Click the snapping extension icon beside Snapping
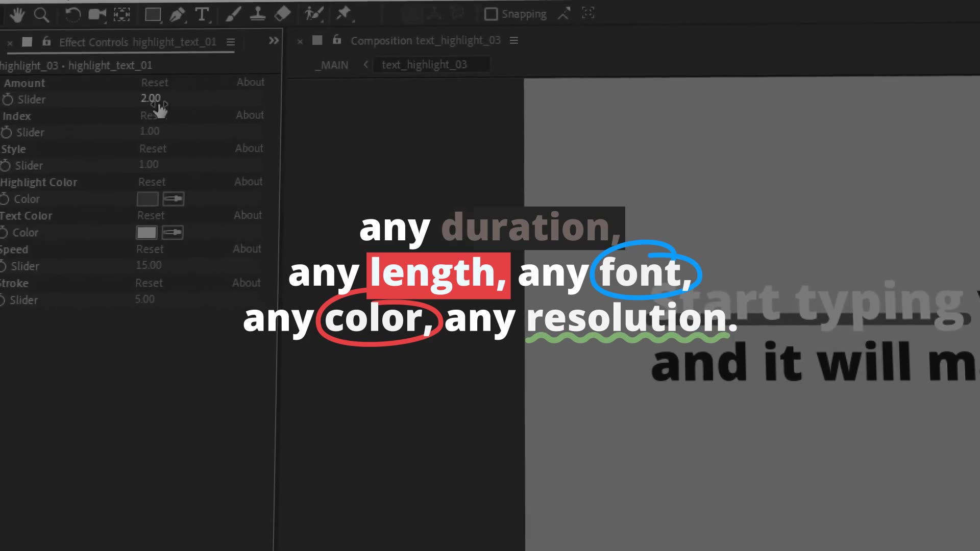 pos(563,14)
